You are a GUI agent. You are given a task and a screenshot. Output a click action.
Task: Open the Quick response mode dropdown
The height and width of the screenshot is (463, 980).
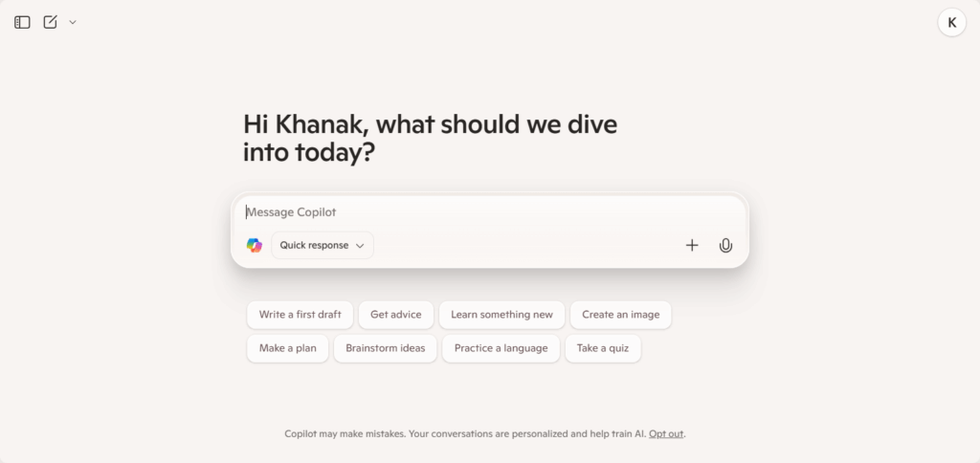click(323, 246)
